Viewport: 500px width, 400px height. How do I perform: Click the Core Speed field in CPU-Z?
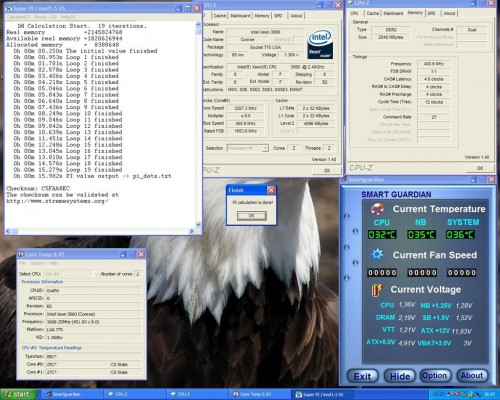tap(245, 108)
